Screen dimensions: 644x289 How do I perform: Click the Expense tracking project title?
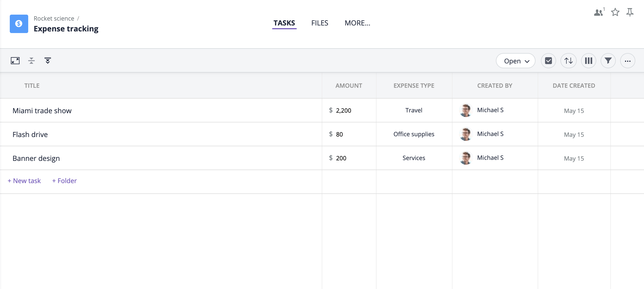pos(66,29)
